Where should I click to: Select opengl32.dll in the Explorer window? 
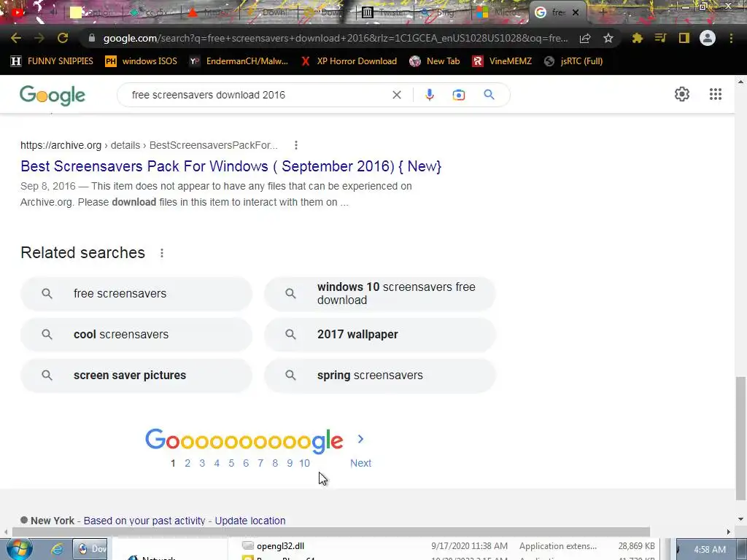280,546
